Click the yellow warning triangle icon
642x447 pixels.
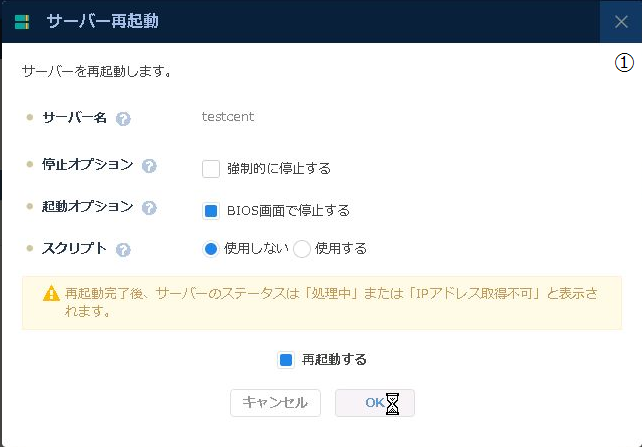[x=50, y=294]
